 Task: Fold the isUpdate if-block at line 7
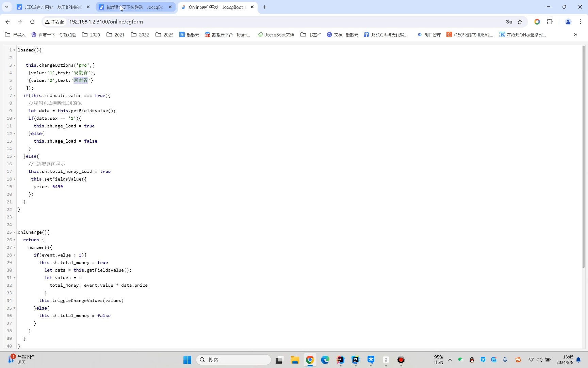coord(14,95)
